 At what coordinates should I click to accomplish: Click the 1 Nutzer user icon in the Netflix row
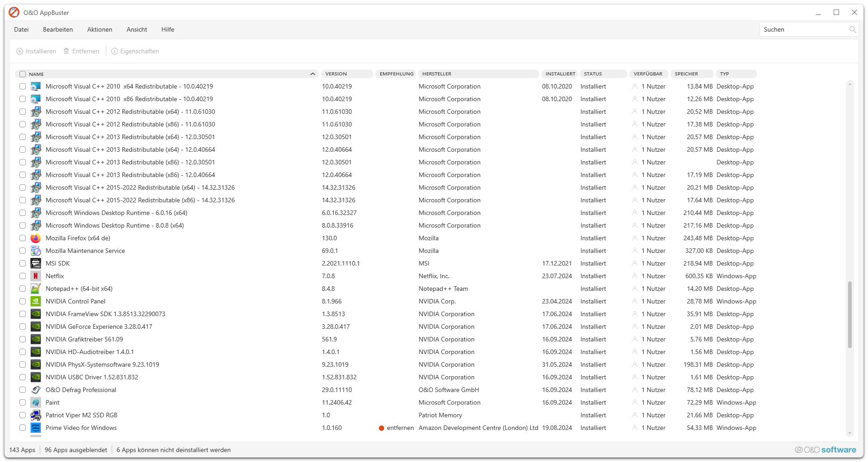click(x=635, y=276)
